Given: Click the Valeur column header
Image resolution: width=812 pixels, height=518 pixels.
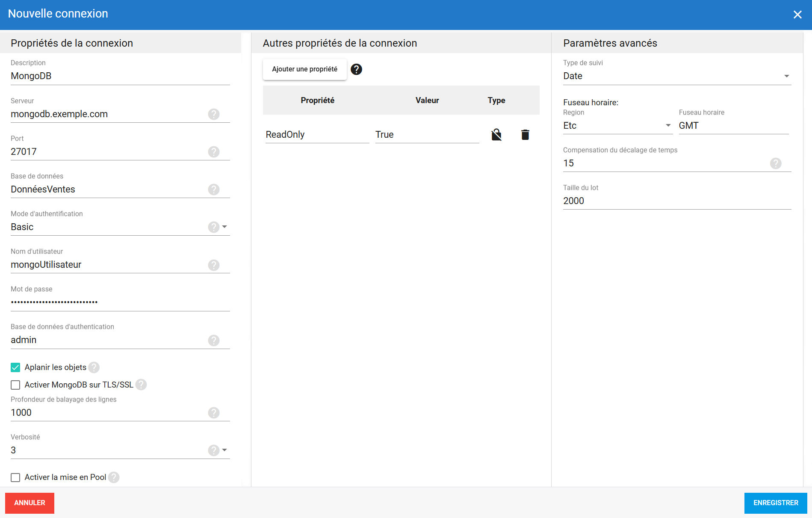Looking at the screenshot, I should [427, 101].
